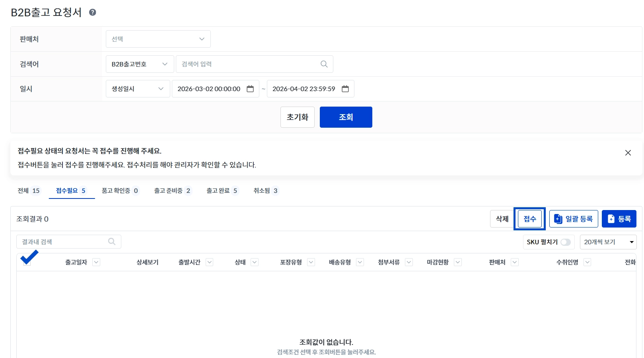Image resolution: width=644 pixels, height=358 pixels.
Task: Expand the 마감현황 column filter
Action: pyautogui.click(x=458, y=262)
